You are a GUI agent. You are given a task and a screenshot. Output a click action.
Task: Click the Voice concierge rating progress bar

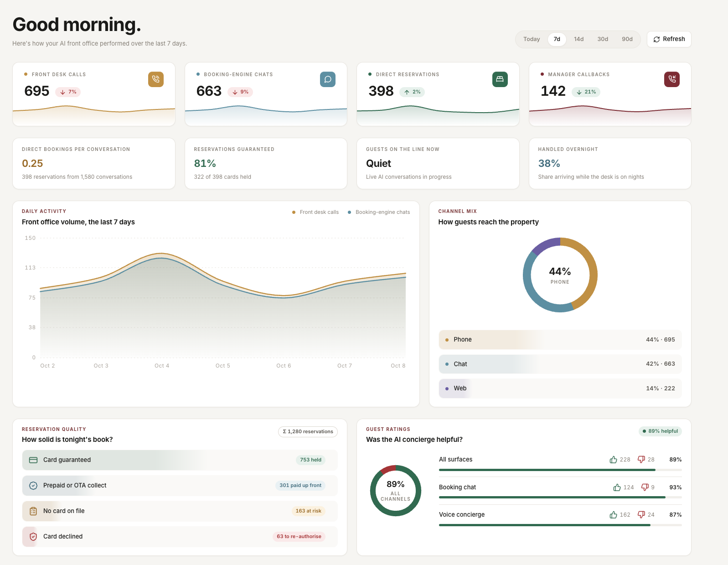click(x=560, y=525)
